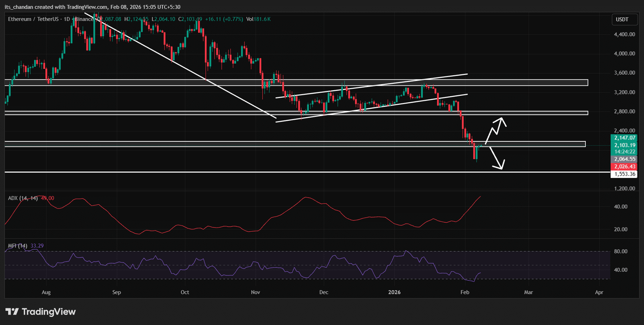Select the descending white trendline from the top
This screenshot has height=325, width=644.
point(181,67)
